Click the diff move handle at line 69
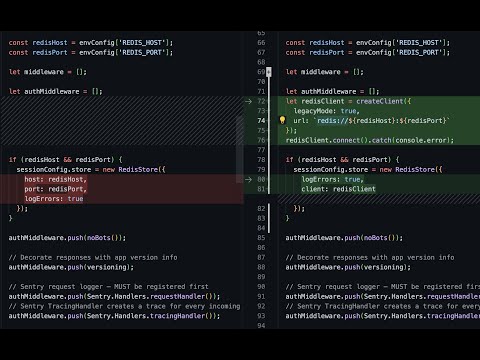This screenshot has height=360, width=480. [268, 72]
